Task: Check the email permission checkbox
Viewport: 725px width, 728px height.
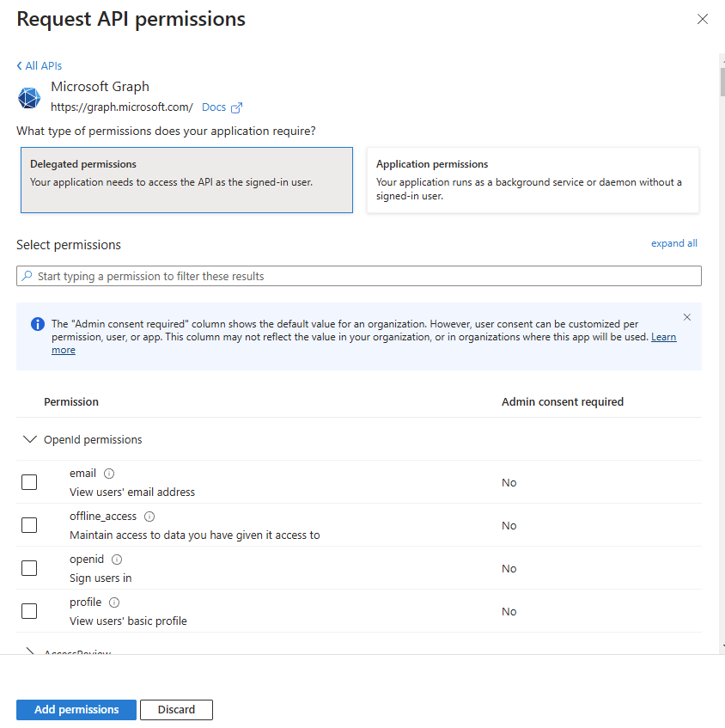Action: [x=29, y=482]
